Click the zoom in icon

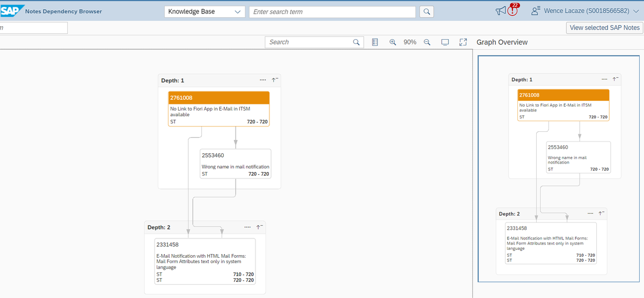click(x=392, y=42)
